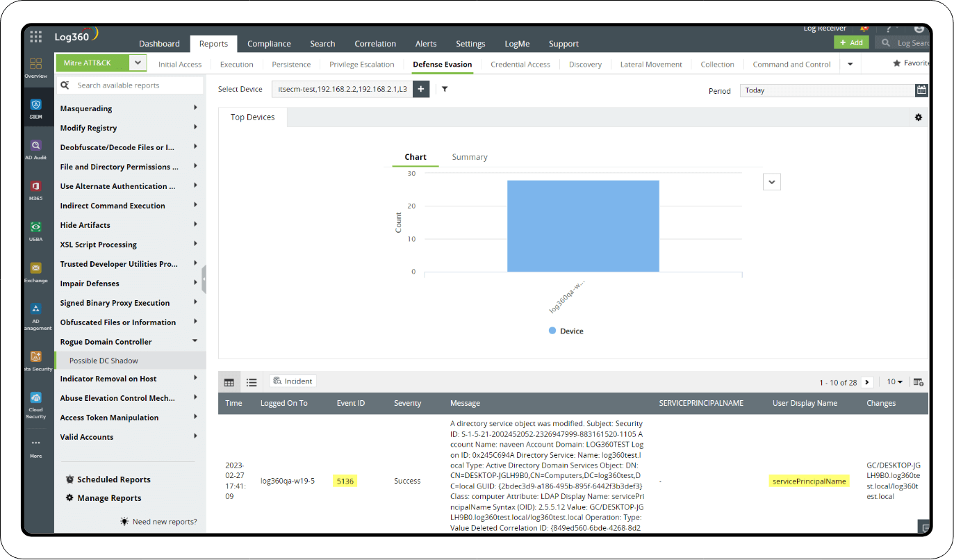Click the Need new reports? link
This screenshot has width=954, height=560.
click(x=165, y=521)
